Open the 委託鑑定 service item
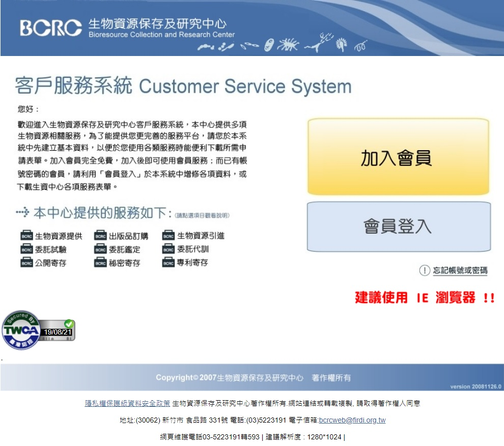 click(x=125, y=249)
